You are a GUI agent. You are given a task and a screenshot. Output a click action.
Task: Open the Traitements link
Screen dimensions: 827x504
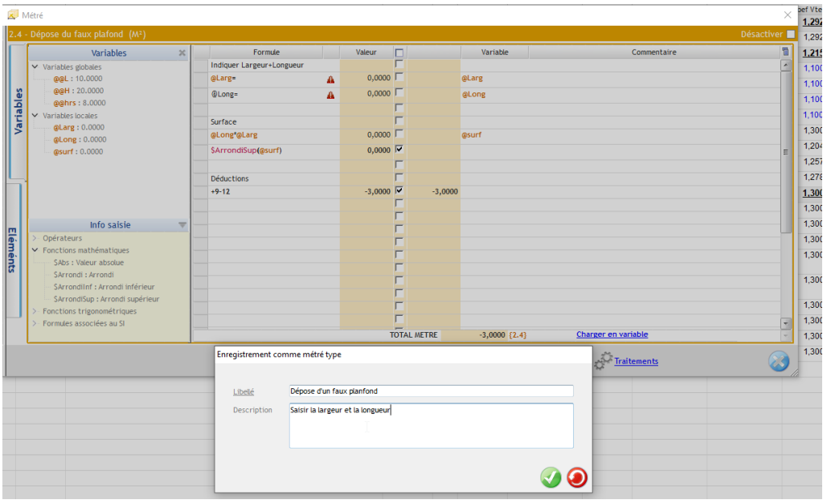(x=636, y=362)
